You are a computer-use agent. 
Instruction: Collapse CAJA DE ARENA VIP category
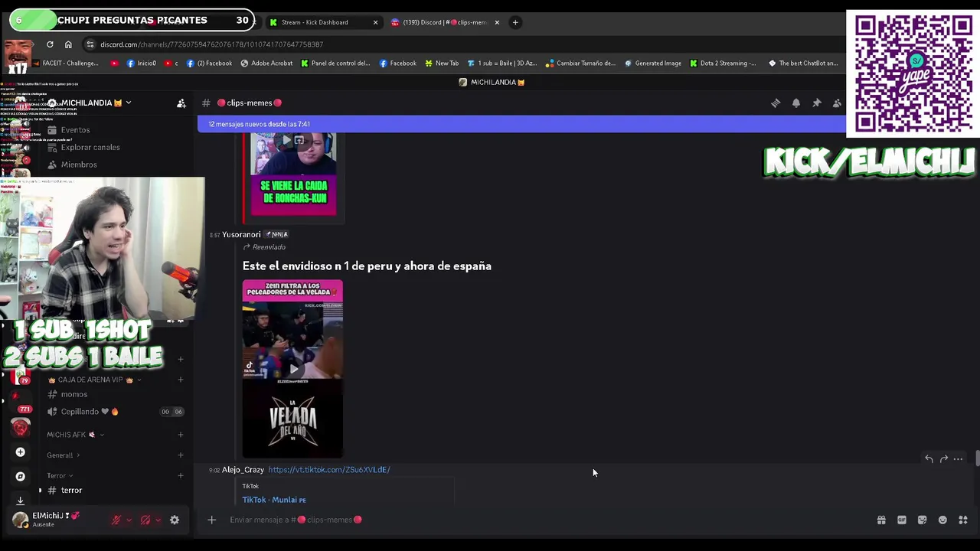(x=95, y=380)
